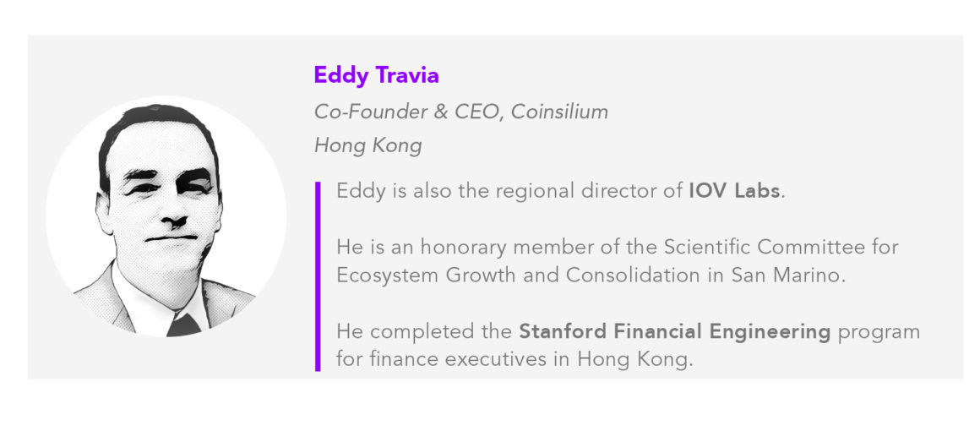Open the circular portrait of Eddy Travia

click(166, 216)
